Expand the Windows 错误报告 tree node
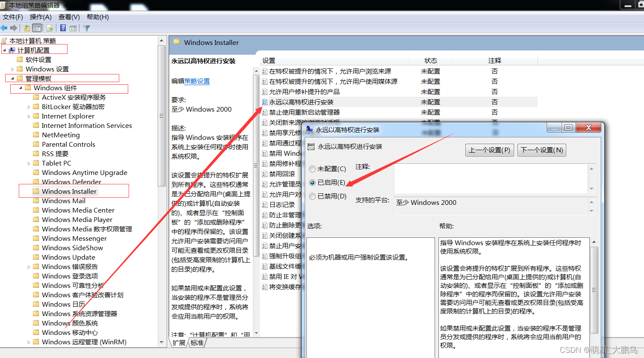 point(29,267)
